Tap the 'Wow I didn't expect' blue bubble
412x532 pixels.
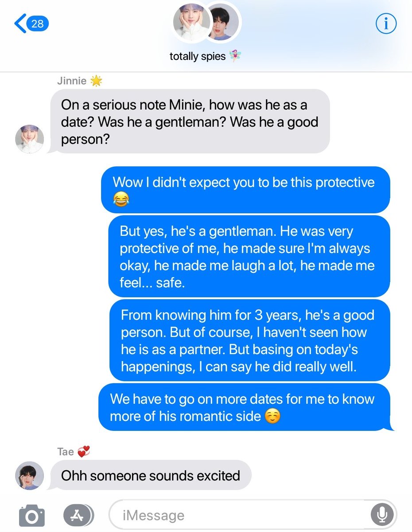click(x=245, y=190)
